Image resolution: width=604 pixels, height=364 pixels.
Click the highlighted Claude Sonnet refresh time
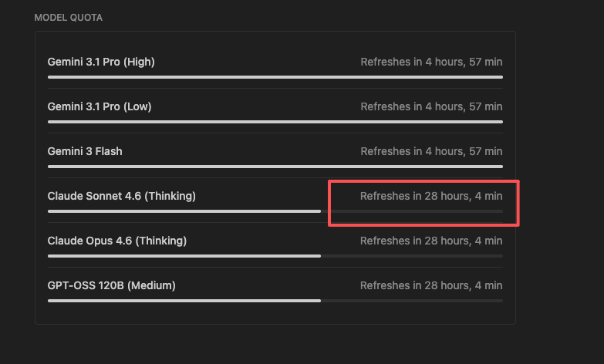[x=431, y=196]
